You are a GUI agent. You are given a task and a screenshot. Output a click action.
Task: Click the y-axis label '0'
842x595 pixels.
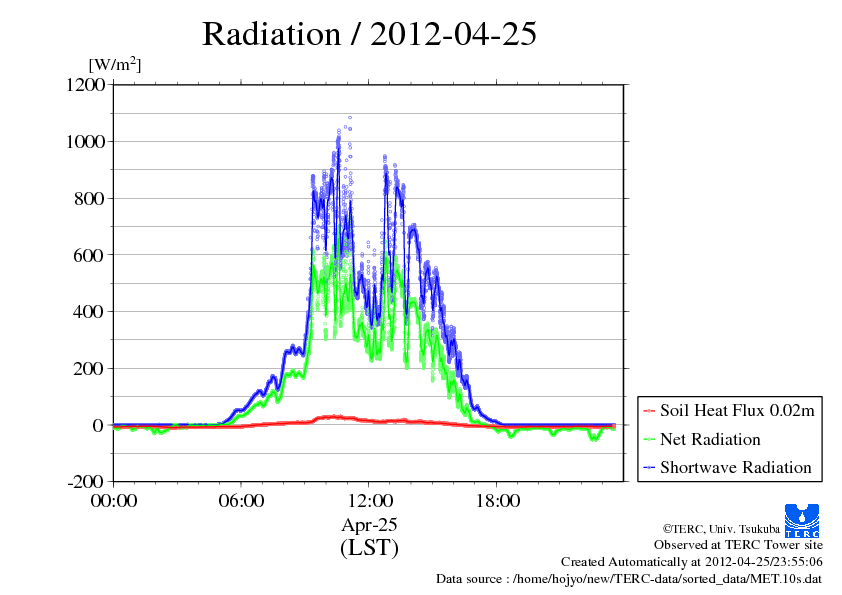98,426
